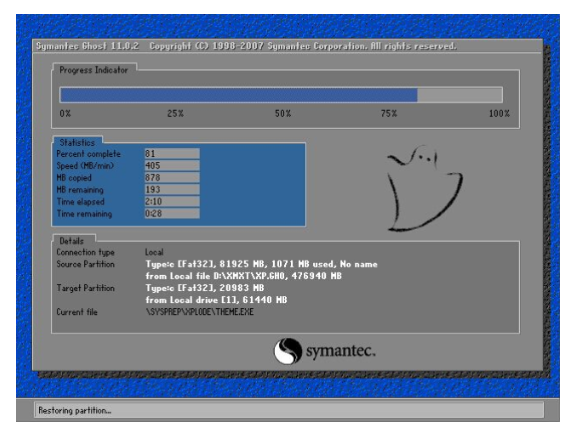Click the Symantec yin-yang logo icon
Viewport: 567px width, 431px height.
tap(288, 351)
